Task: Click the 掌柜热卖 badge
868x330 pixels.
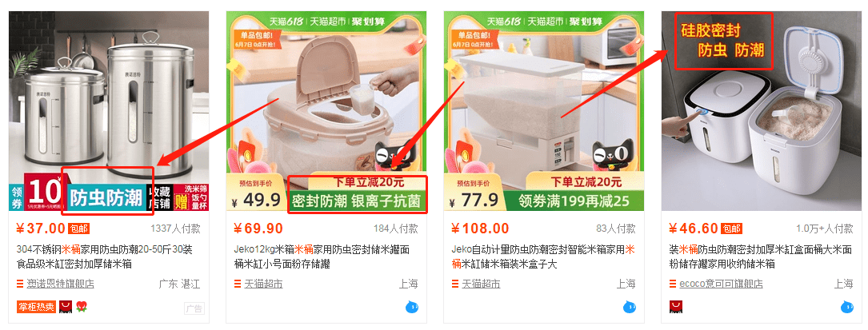Action: pos(37,307)
